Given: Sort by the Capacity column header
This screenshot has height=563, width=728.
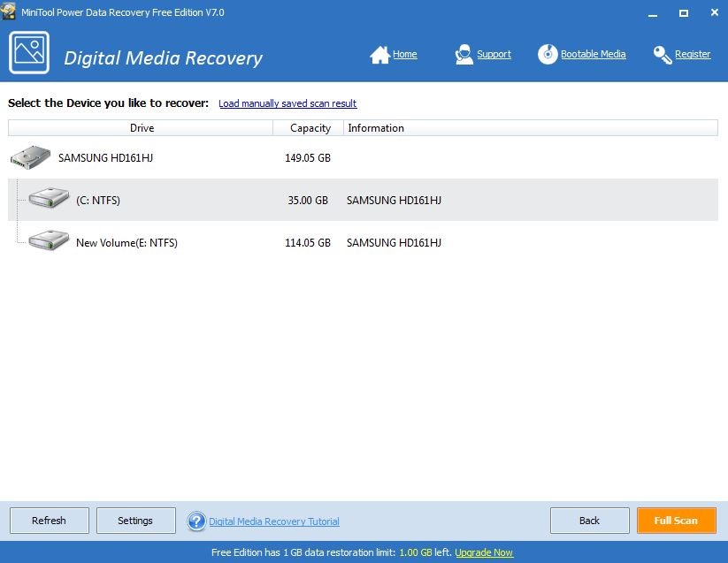Looking at the screenshot, I should pyautogui.click(x=309, y=128).
